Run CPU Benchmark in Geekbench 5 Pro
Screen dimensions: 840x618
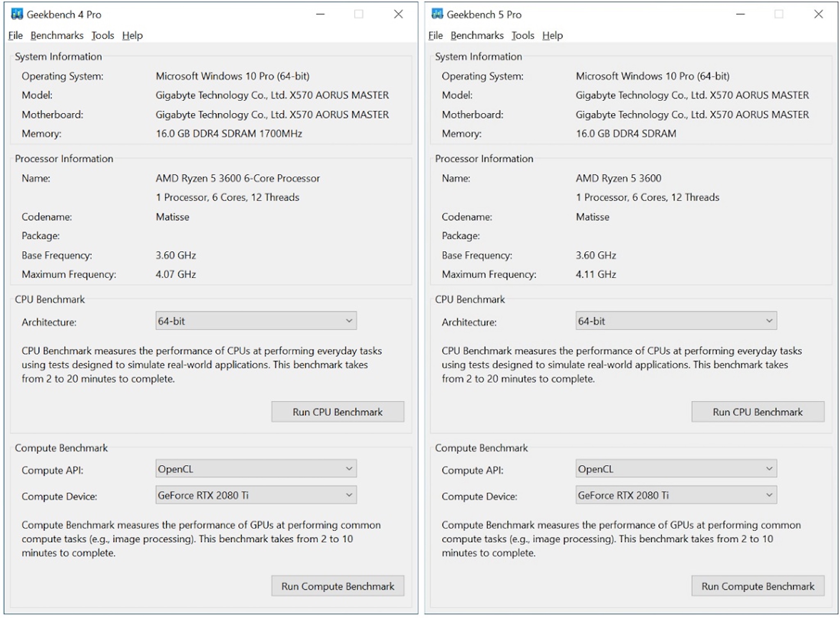(x=758, y=412)
